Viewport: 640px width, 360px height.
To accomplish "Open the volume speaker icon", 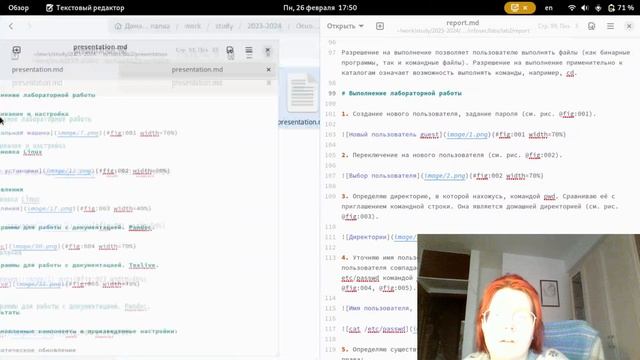I will pos(584,8).
